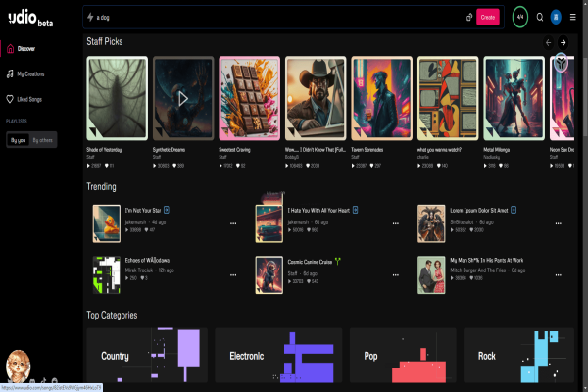Open the Electronic category card
Image resolution: width=588 pixels, height=392 pixels.
pyautogui.click(x=276, y=357)
